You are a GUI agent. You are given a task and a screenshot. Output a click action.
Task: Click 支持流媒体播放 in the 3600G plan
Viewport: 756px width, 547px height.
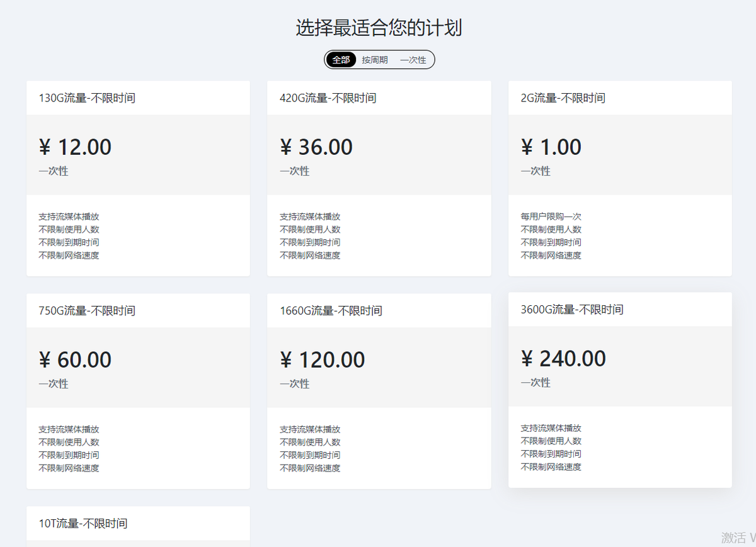[x=551, y=428]
